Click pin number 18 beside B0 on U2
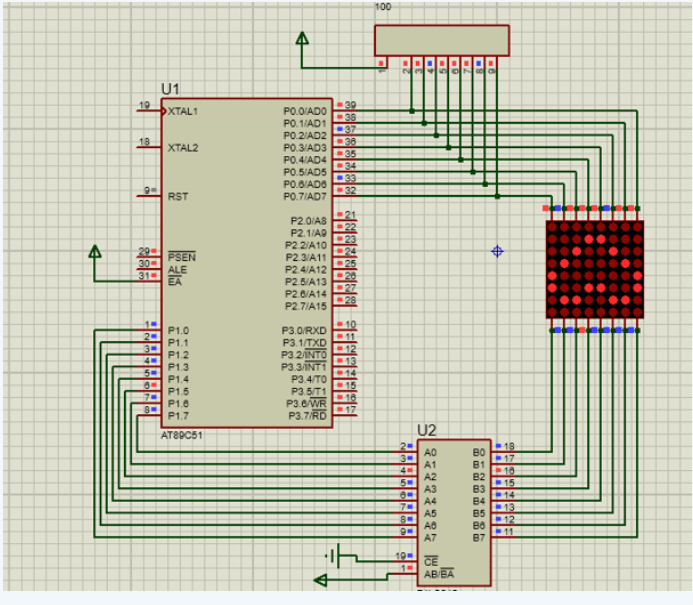The width and height of the screenshot is (693, 605). point(509,446)
